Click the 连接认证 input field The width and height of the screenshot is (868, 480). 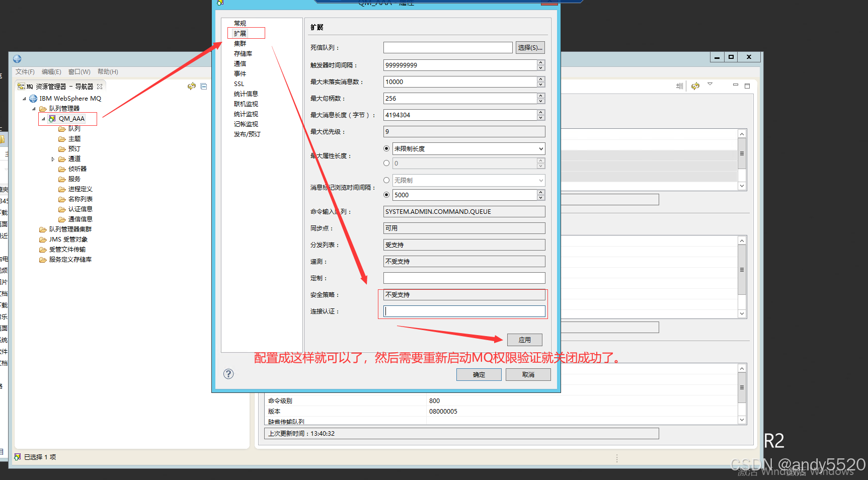(x=464, y=311)
